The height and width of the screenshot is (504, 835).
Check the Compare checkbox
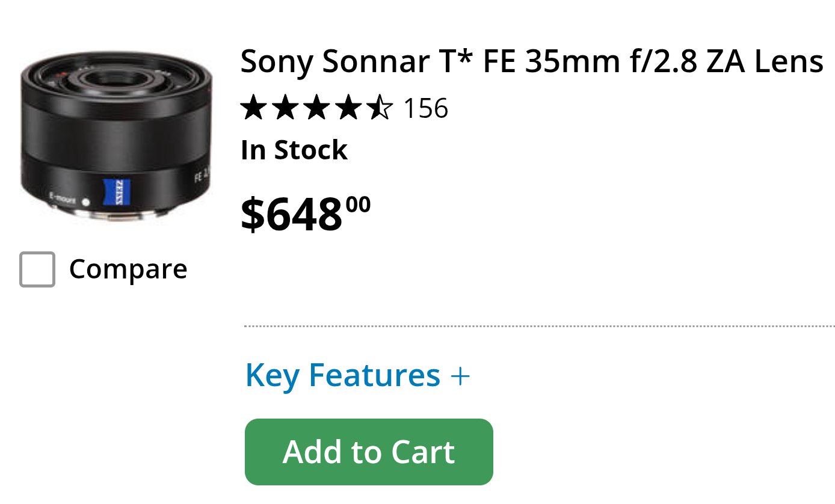(x=37, y=269)
